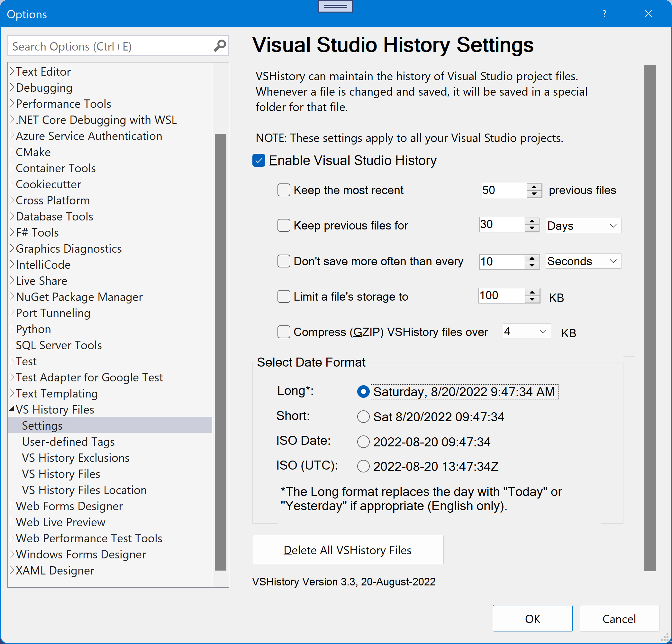Select the Short date format option
The height and width of the screenshot is (644, 672).
363,416
